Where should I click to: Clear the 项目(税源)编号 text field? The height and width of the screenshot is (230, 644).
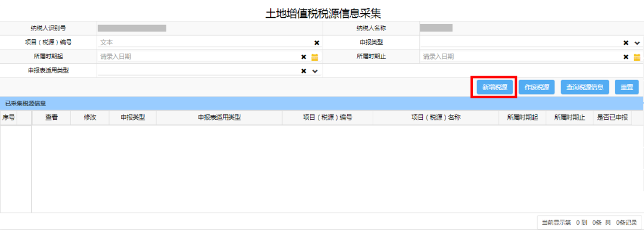pyautogui.click(x=317, y=43)
